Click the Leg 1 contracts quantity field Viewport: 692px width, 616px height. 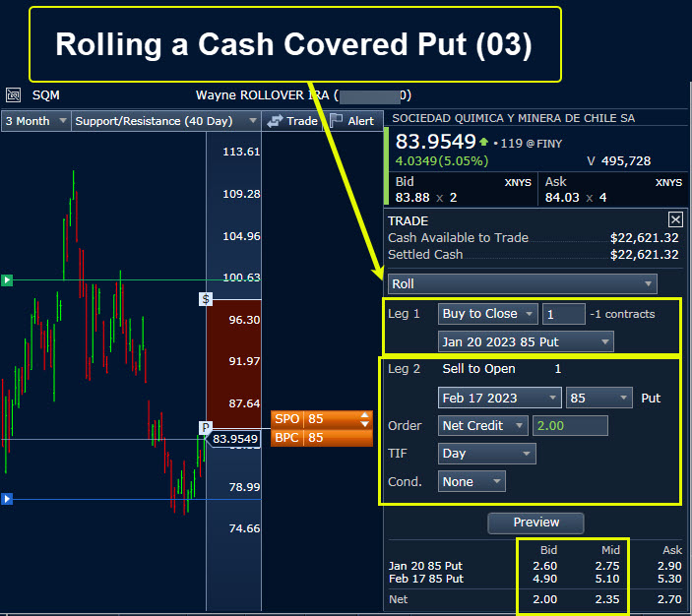[x=564, y=314]
